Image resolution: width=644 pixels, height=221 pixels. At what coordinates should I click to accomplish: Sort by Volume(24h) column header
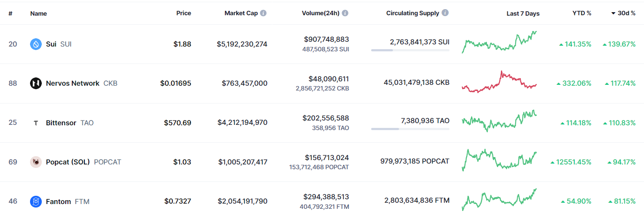point(321,13)
